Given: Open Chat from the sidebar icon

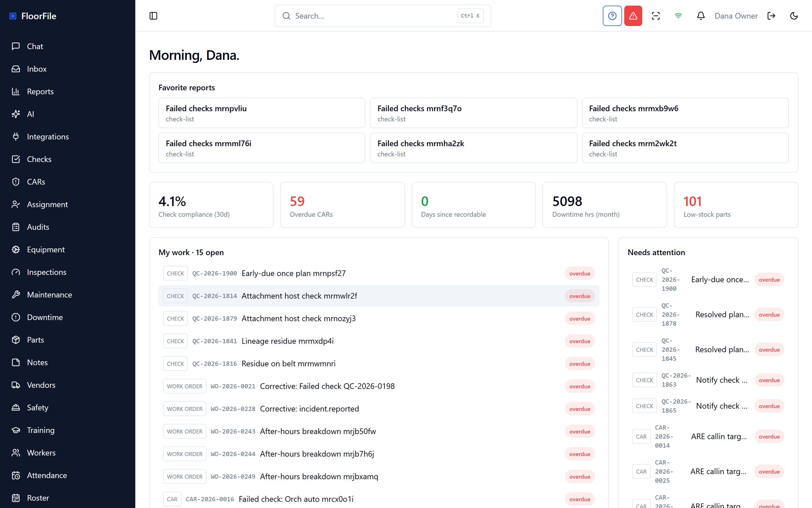Looking at the screenshot, I should (16, 46).
